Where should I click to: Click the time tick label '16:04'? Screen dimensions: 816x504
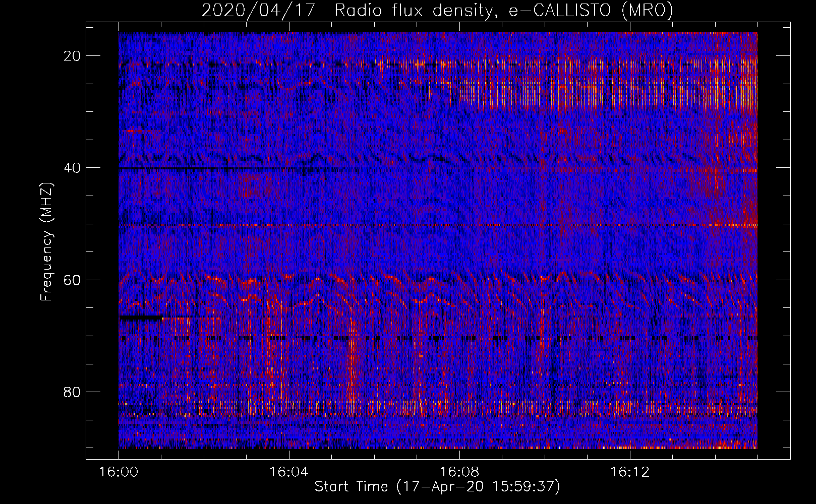click(x=289, y=472)
